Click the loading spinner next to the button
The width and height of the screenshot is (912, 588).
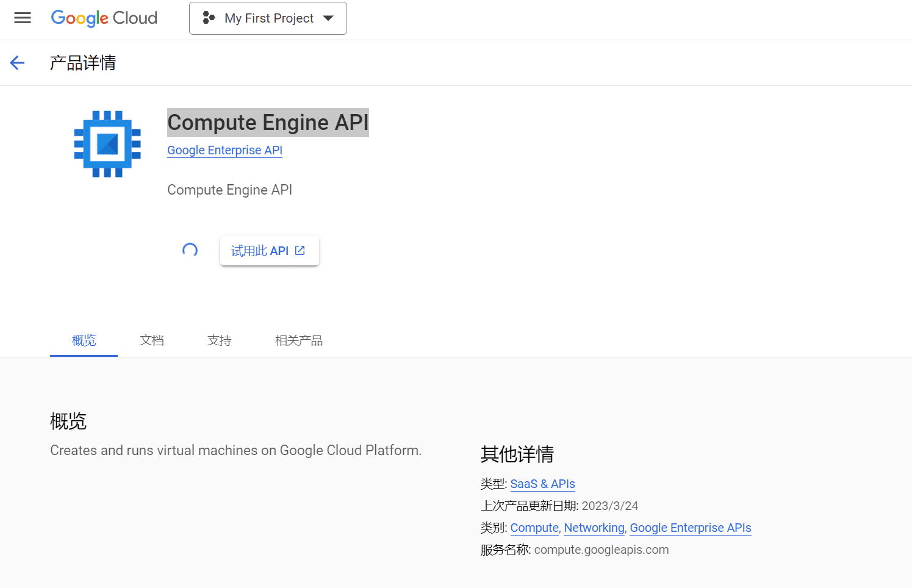(190, 250)
